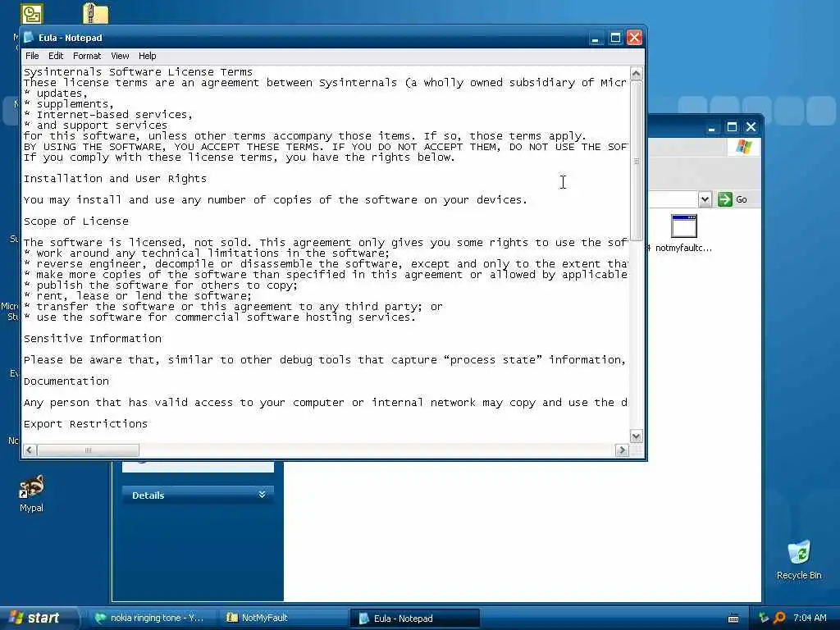This screenshot has width=840, height=630.
Task: Click the Notepad title bar icon
Action: point(29,38)
